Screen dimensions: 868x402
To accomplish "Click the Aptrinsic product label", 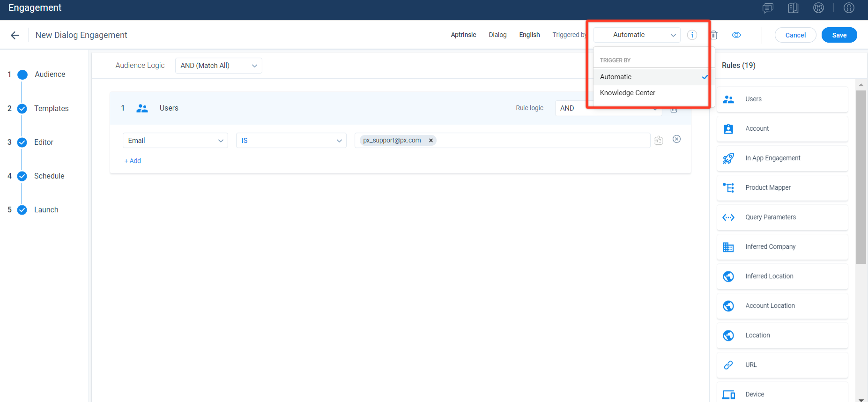I will pos(463,35).
